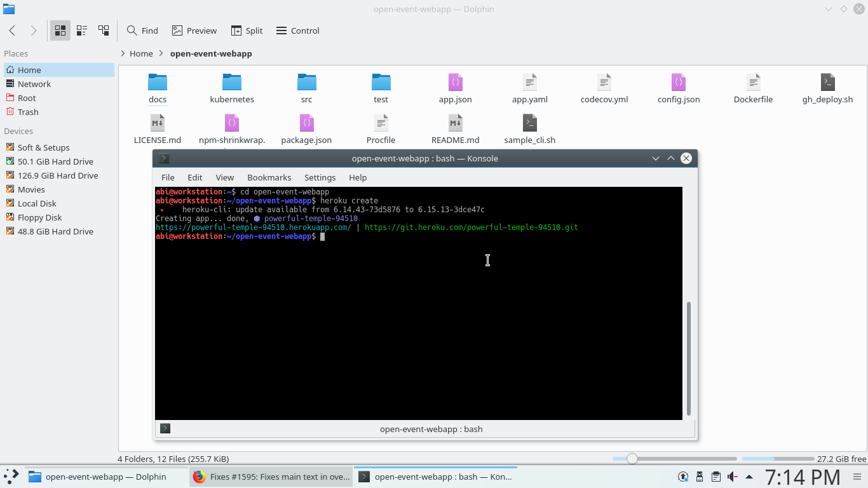Select app.yaml file icon
Image resolution: width=868 pixels, height=488 pixels.
pyautogui.click(x=530, y=82)
